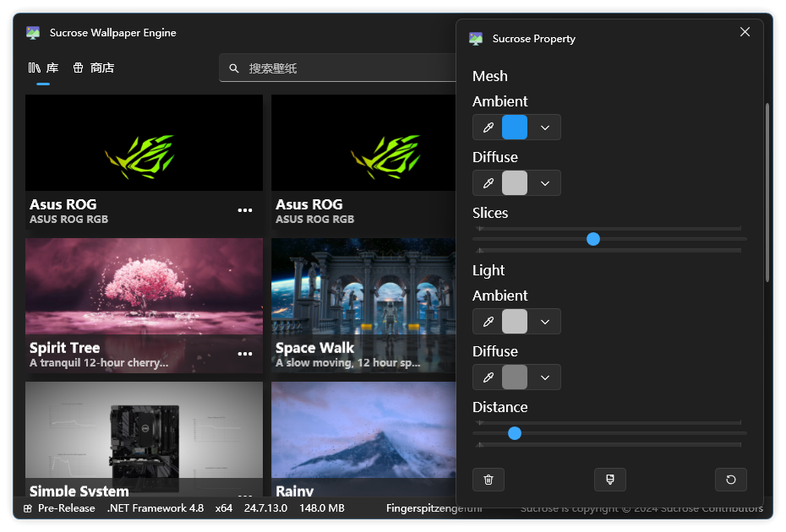Open the Spirit Tree three-dot options menu

[x=245, y=354]
